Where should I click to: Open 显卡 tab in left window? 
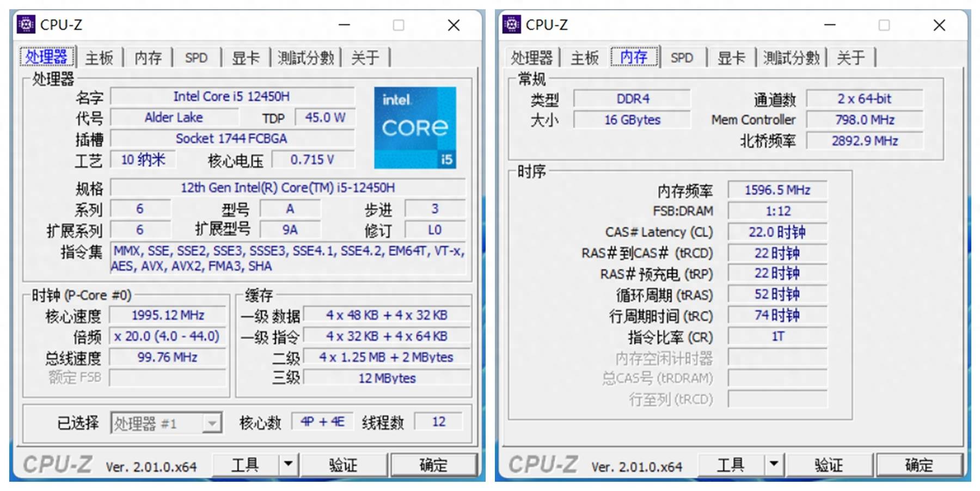(x=246, y=58)
